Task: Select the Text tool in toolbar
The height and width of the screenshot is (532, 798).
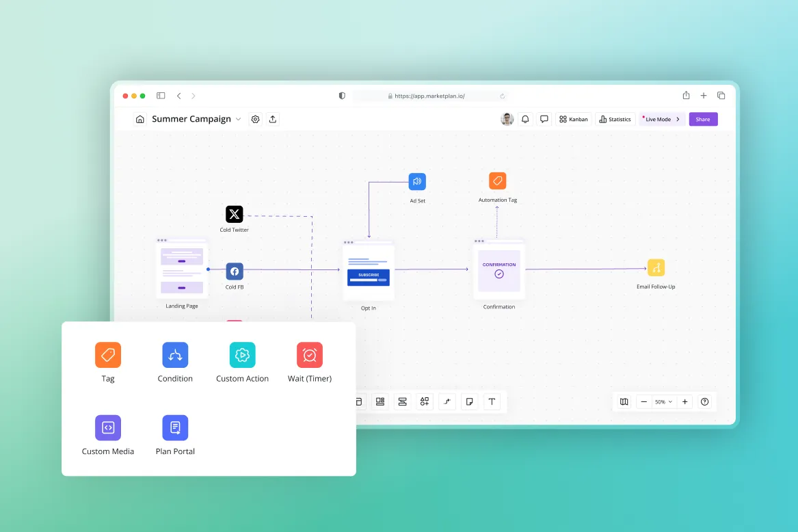Action: (x=492, y=402)
